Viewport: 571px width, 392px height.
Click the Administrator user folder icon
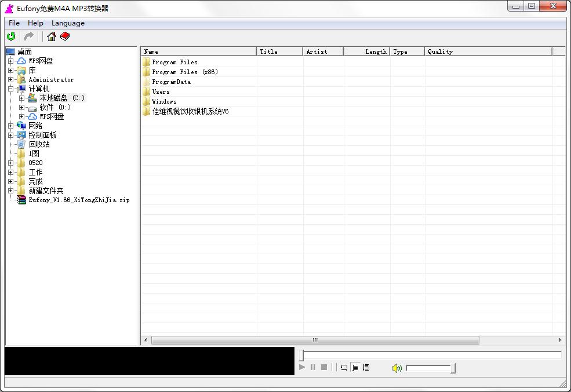(x=21, y=80)
